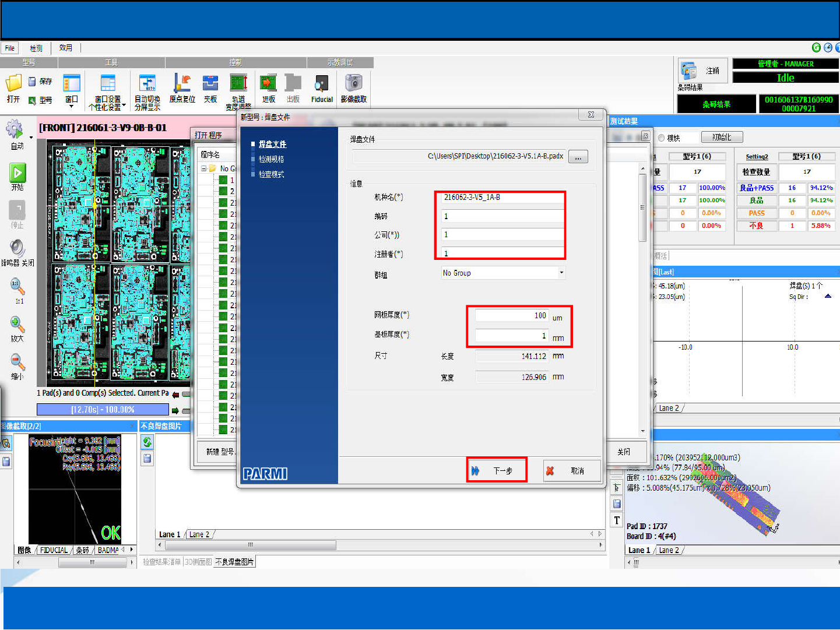Click the blue 100.00% progress bar
The image size is (840, 630).
coord(103,410)
